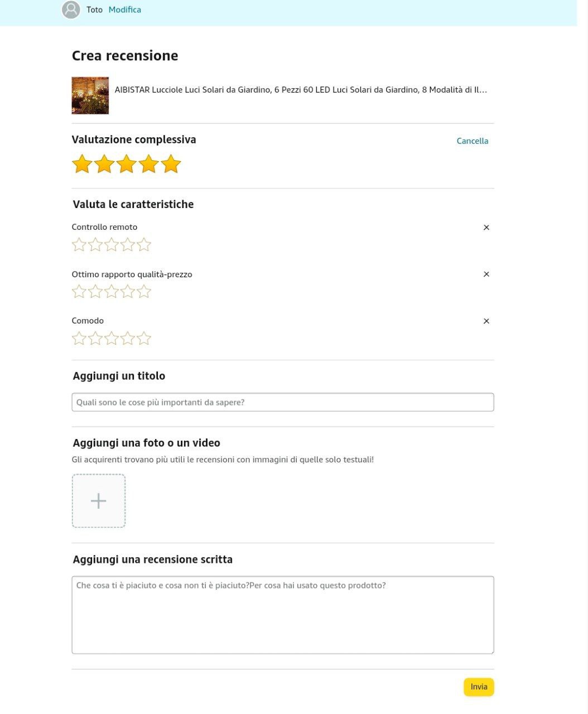The width and height of the screenshot is (588, 714).
Task: Dismiss the Controllo remoto feature rating
Action: 486,228
